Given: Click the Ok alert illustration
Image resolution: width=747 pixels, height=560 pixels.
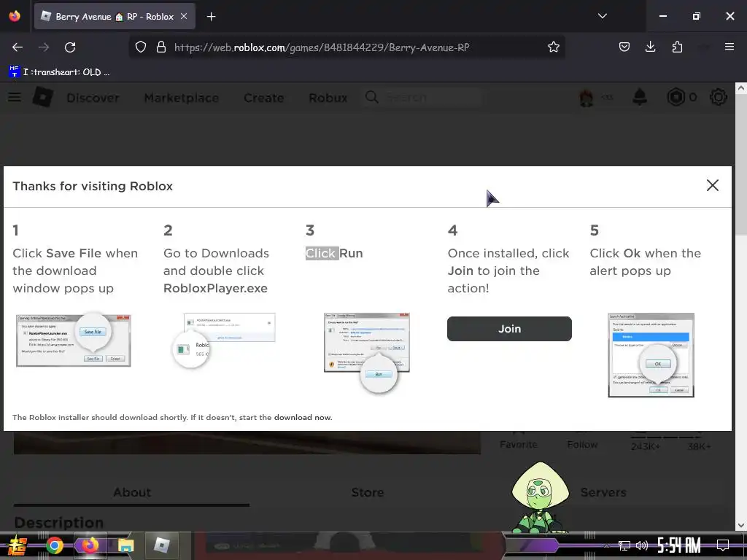Looking at the screenshot, I should pyautogui.click(x=651, y=355).
